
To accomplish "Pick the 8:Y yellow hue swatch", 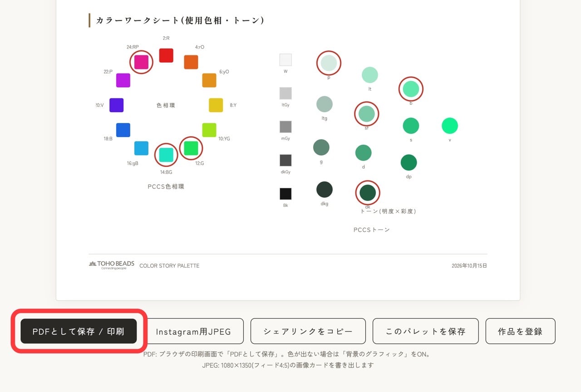I will coord(216,105).
